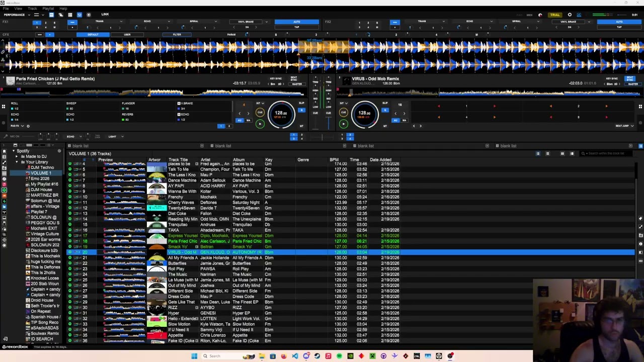Sort by BPM column header

[x=334, y=160]
